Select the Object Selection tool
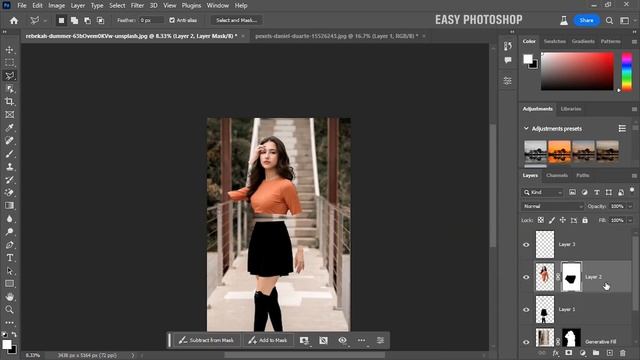Viewport: 640px width, 360px height. (9, 89)
